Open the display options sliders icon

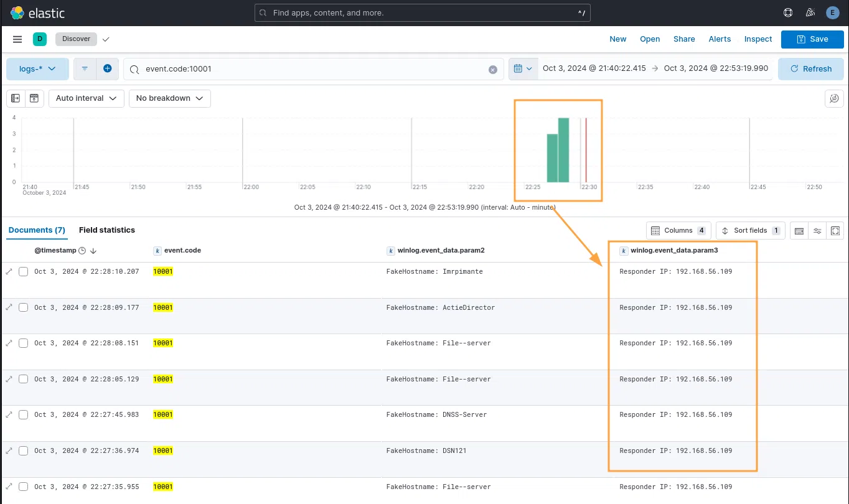pos(817,231)
